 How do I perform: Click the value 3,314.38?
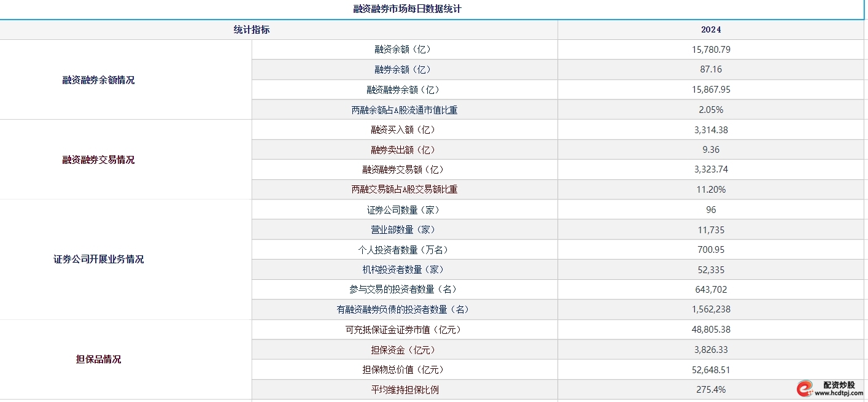[x=711, y=129]
